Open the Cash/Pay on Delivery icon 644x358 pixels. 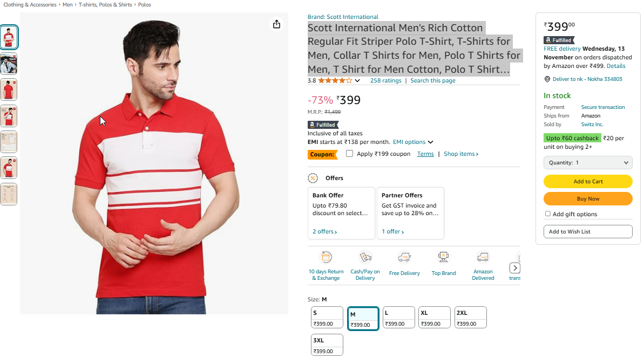(x=365, y=257)
